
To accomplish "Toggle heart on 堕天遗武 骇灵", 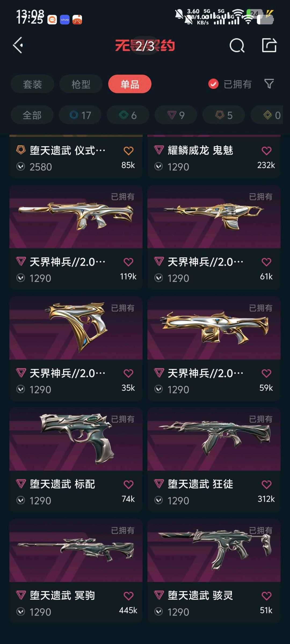I will pyautogui.click(x=267, y=596).
